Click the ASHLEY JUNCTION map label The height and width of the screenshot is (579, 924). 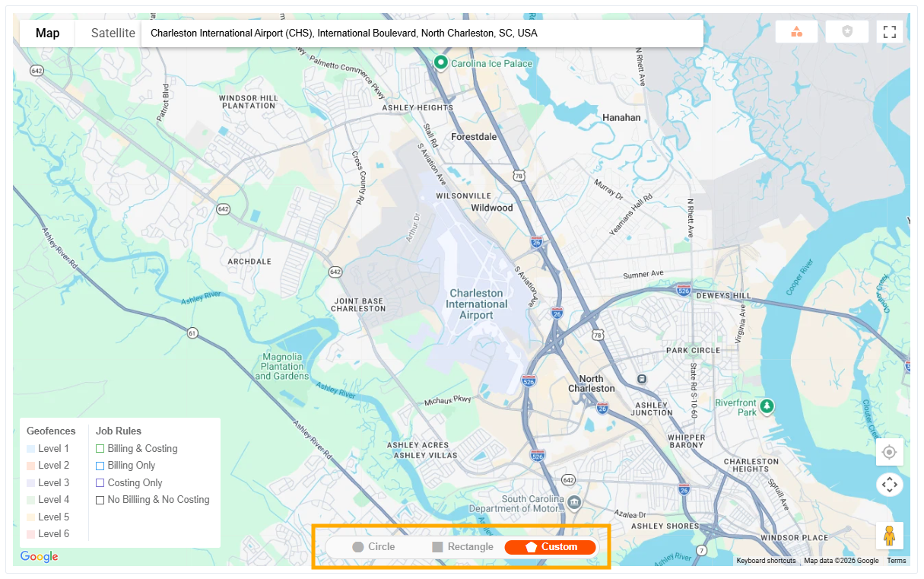tap(653, 409)
